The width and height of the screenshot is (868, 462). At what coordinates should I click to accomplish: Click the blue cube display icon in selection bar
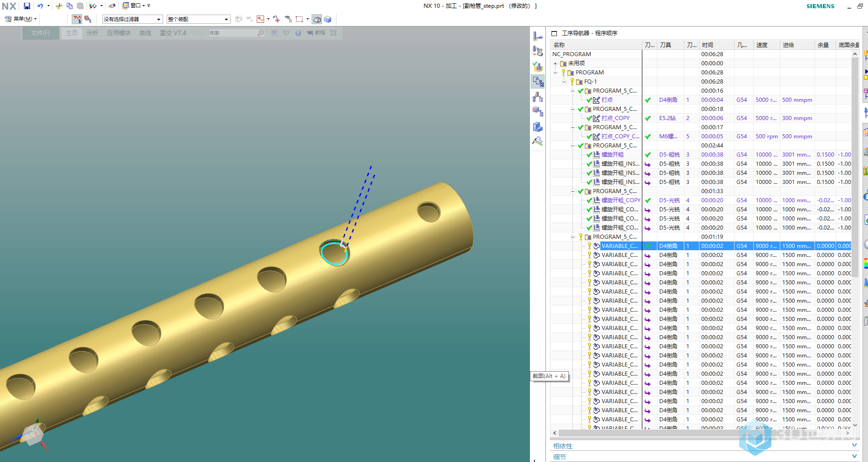click(328, 19)
